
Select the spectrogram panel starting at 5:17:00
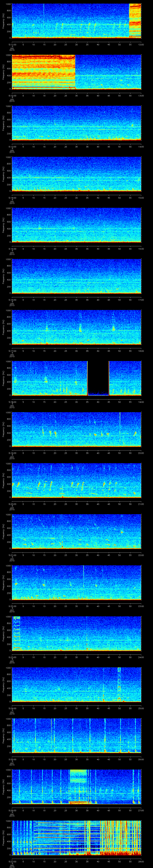pyautogui.click(x=76, y=327)
